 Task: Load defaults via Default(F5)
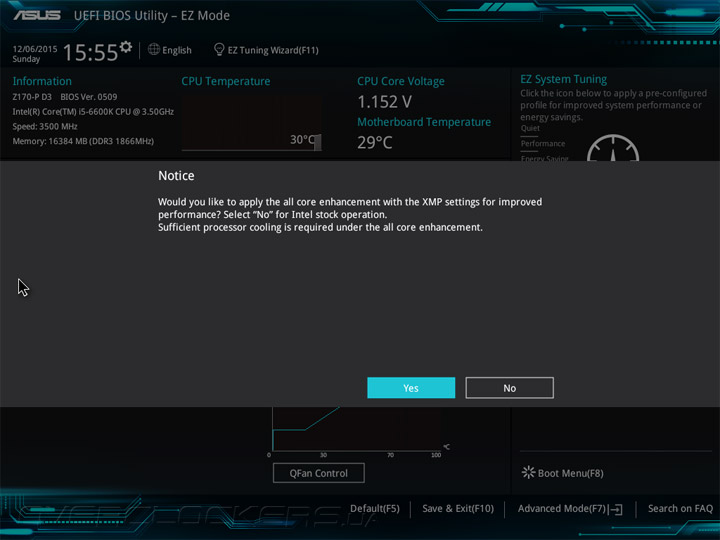(x=375, y=508)
